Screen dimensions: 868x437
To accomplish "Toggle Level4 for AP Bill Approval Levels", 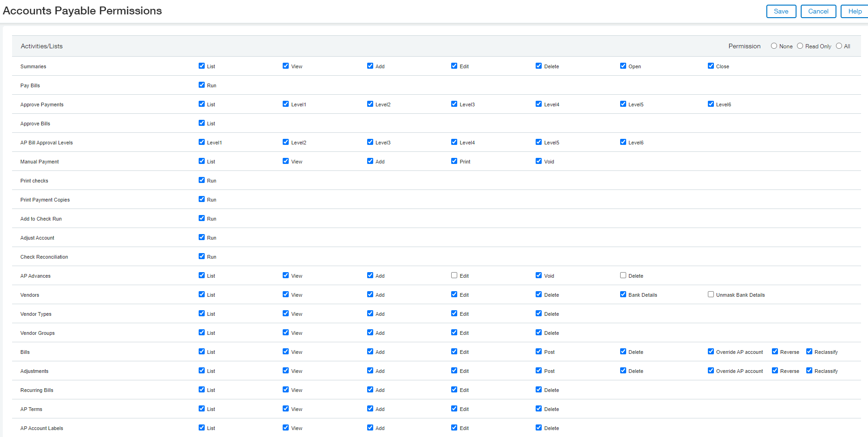I will pyautogui.click(x=454, y=142).
